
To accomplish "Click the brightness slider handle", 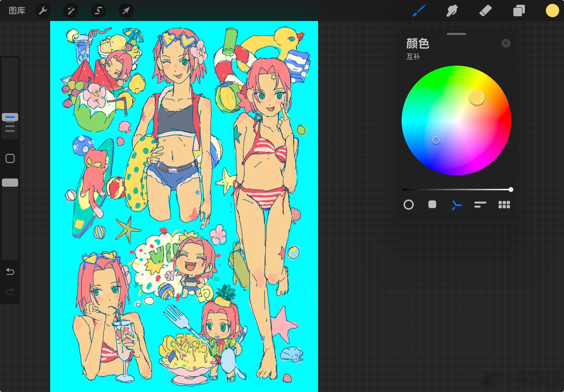I will pyautogui.click(x=511, y=189).
